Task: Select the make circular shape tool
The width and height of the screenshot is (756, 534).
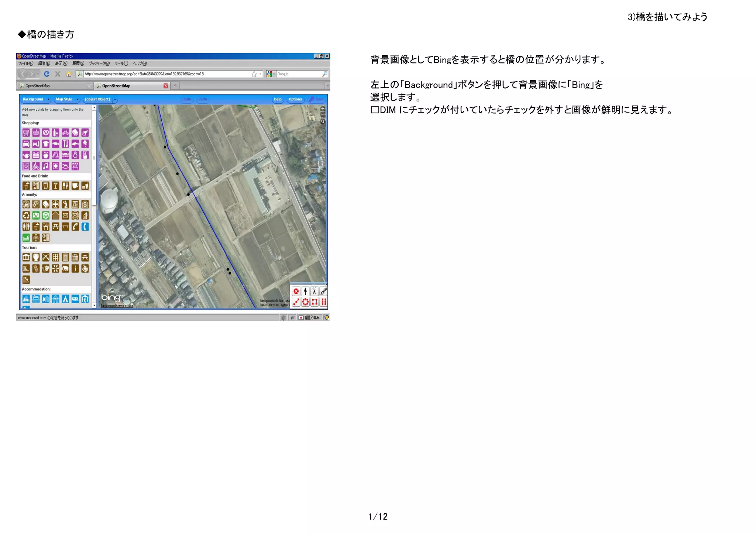Action: tap(305, 302)
